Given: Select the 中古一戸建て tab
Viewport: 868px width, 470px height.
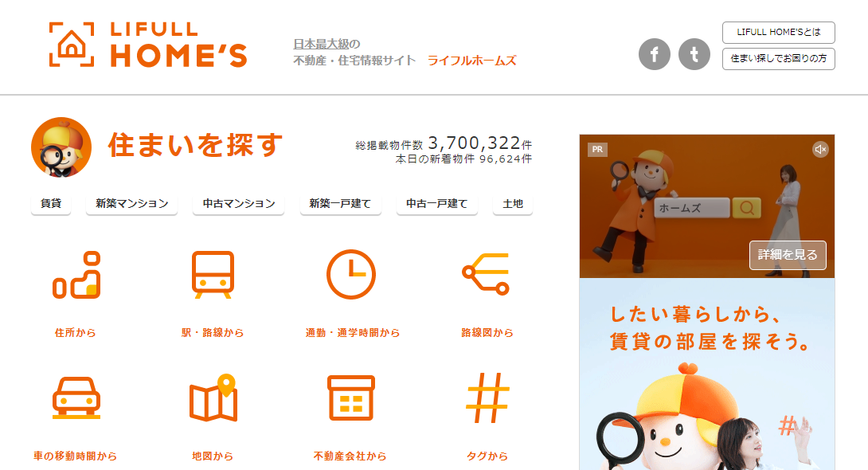Looking at the screenshot, I should [436, 204].
